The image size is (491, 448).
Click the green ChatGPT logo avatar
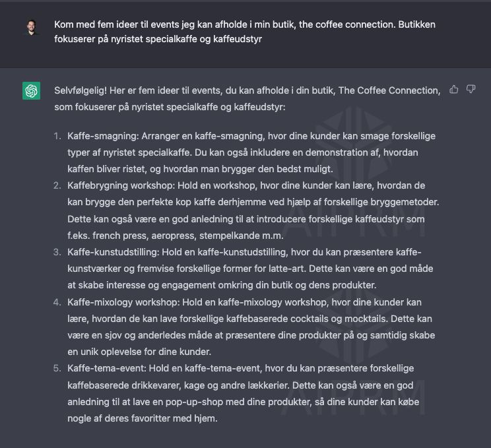pos(31,90)
